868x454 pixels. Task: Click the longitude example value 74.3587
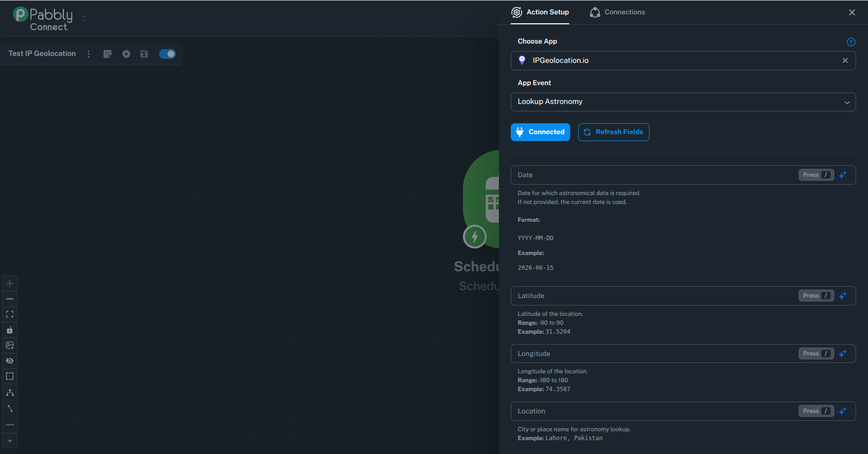(x=558, y=389)
